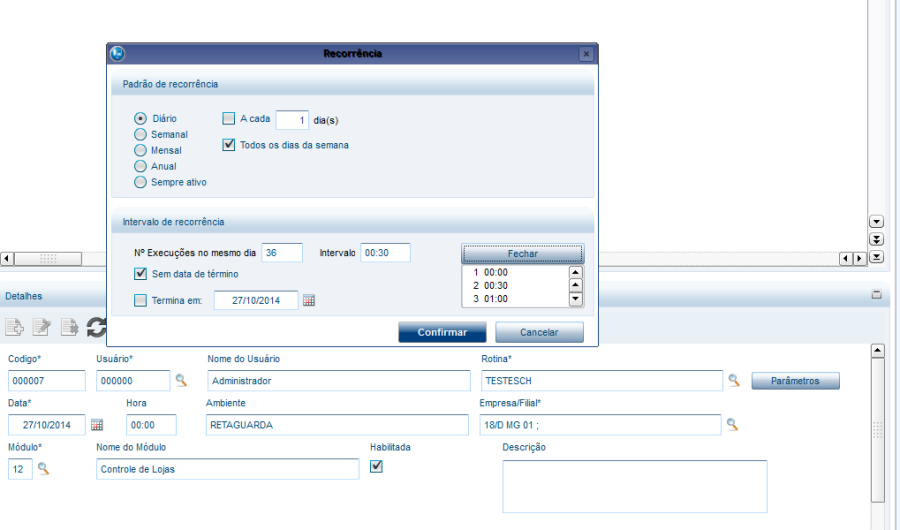Click the down-to-end arrow on main window's right edge
The image size is (900, 530).
click(876, 257)
